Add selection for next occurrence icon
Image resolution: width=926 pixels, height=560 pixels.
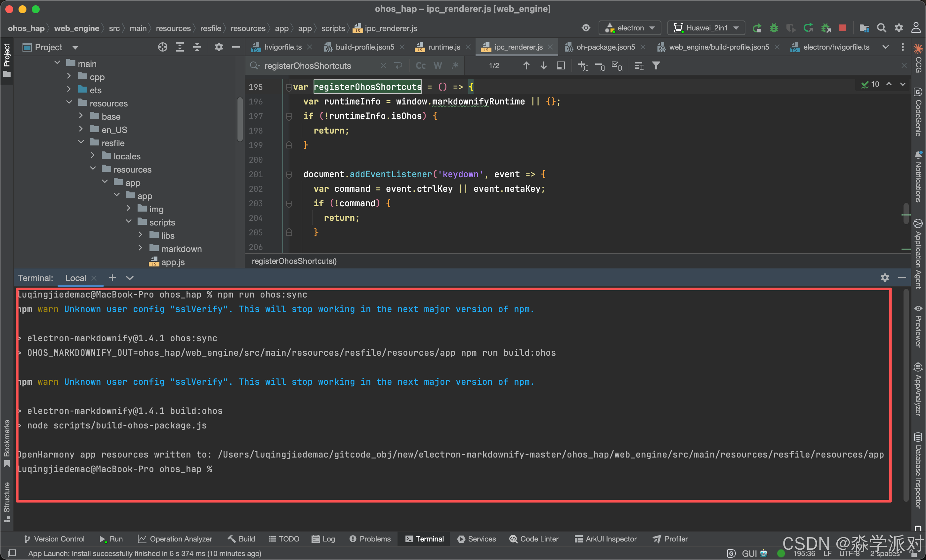(583, 66)
